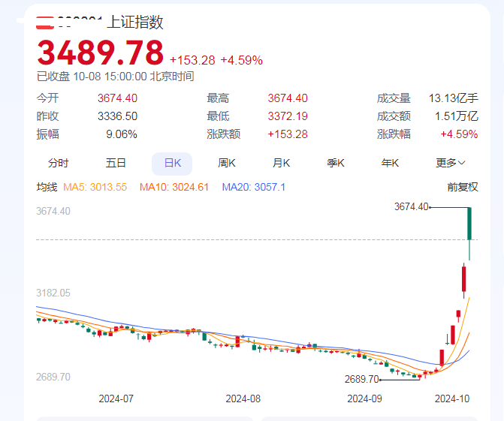Click the red logo icon beside 上证指数

(x=45, y=23)
